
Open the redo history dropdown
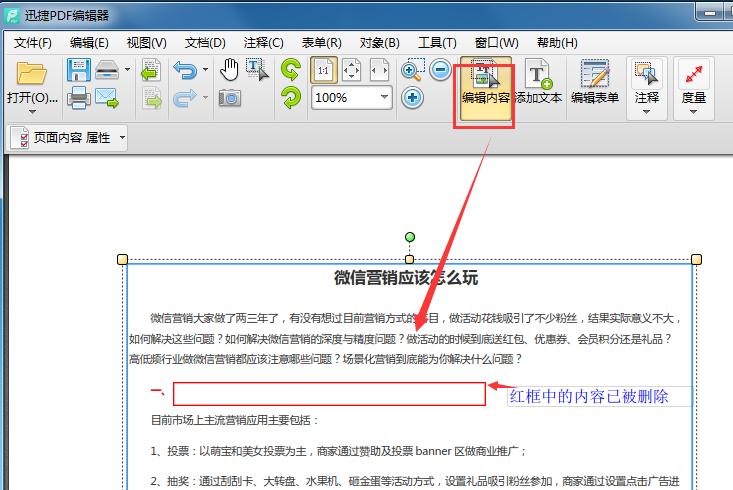206,98
